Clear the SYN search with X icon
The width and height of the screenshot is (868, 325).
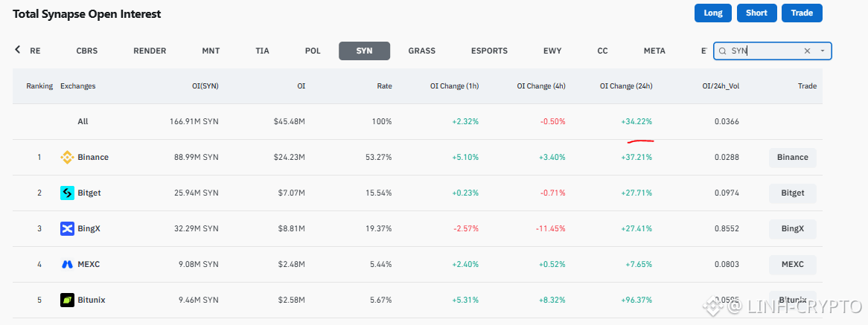point(807,51)
